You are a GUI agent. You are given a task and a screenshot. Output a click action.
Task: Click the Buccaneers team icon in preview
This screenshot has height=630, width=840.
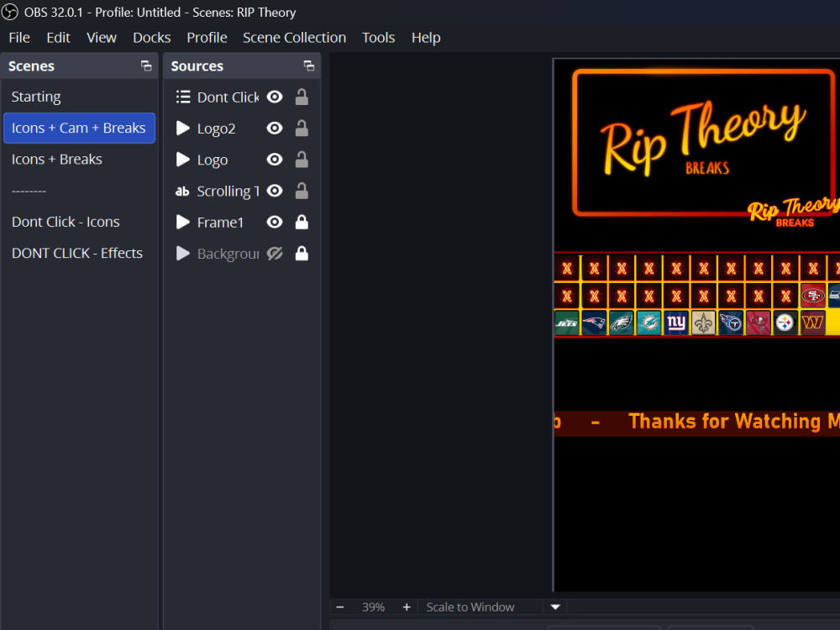click(758, 323)
